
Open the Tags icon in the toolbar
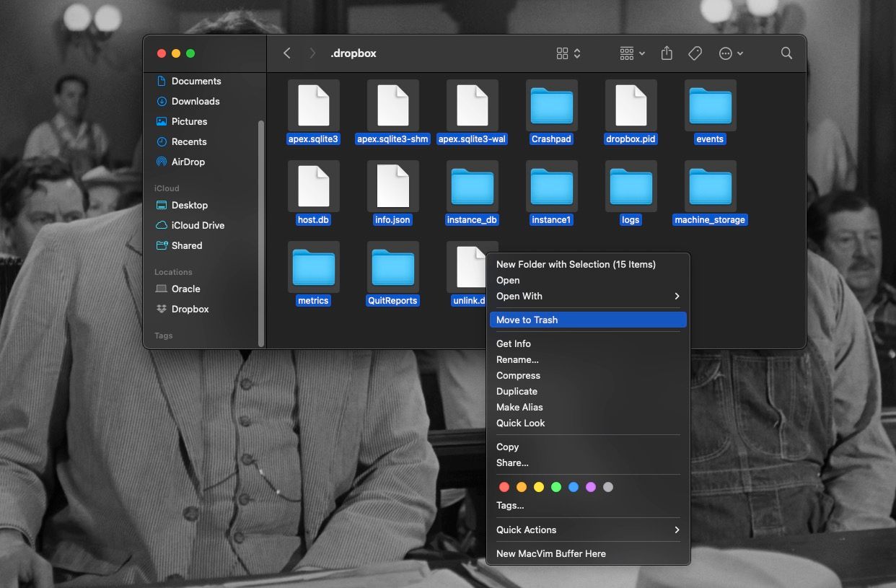[694, 53]
